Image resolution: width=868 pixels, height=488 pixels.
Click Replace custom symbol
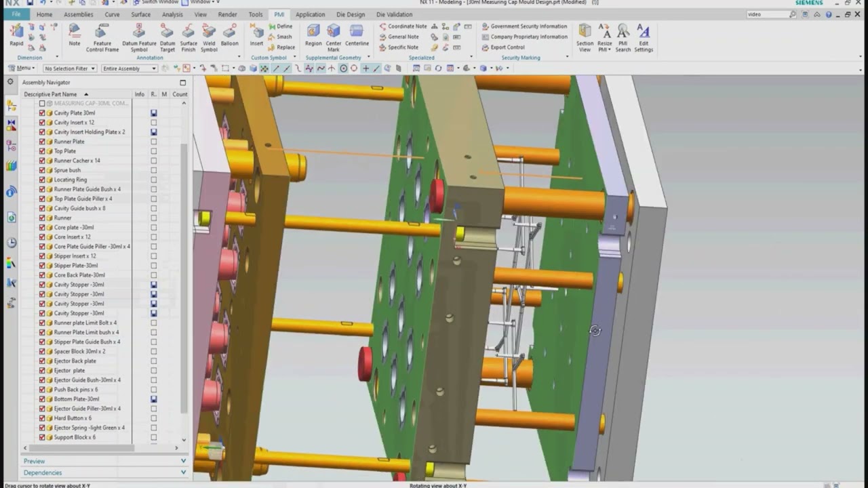click(x=281, y=47)
